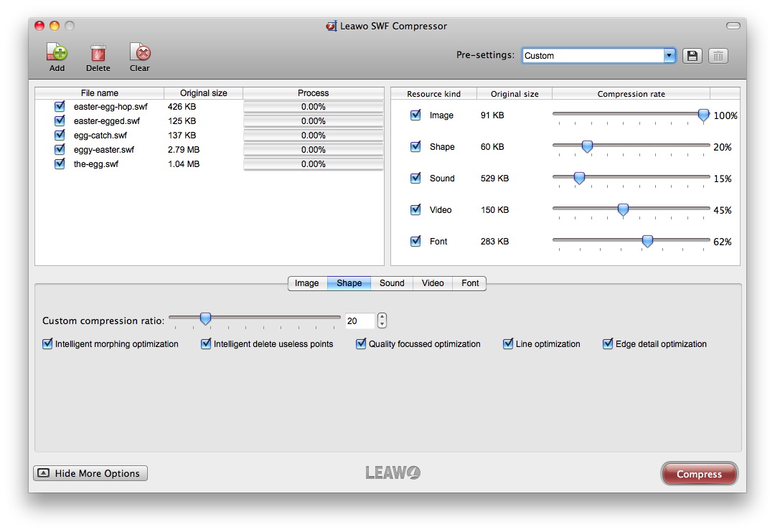775x532 pixels.
Task: Click the compression ratio value field
Action: pos(360,321)
